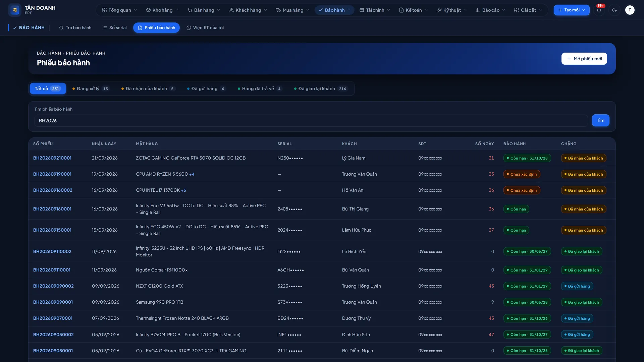Open ticket BH202609210001
This screenshot has width=644, height=362.
(52, 158)
